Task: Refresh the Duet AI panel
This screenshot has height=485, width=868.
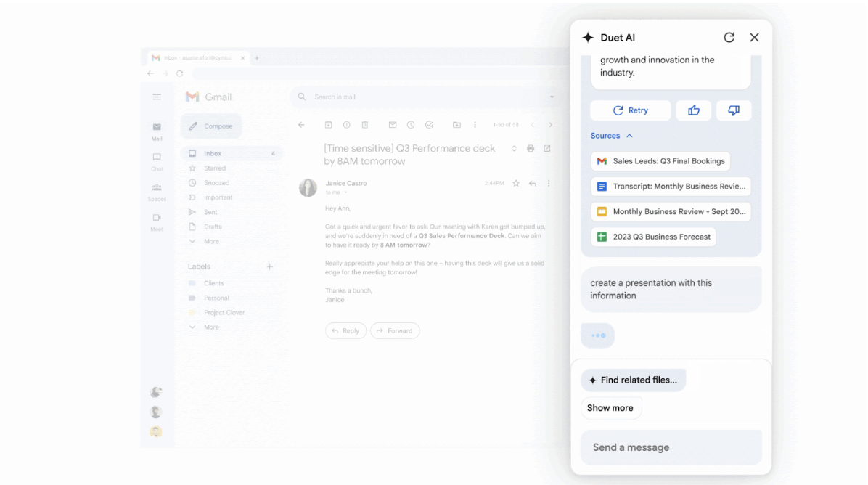Action: (x=729, y=37)
